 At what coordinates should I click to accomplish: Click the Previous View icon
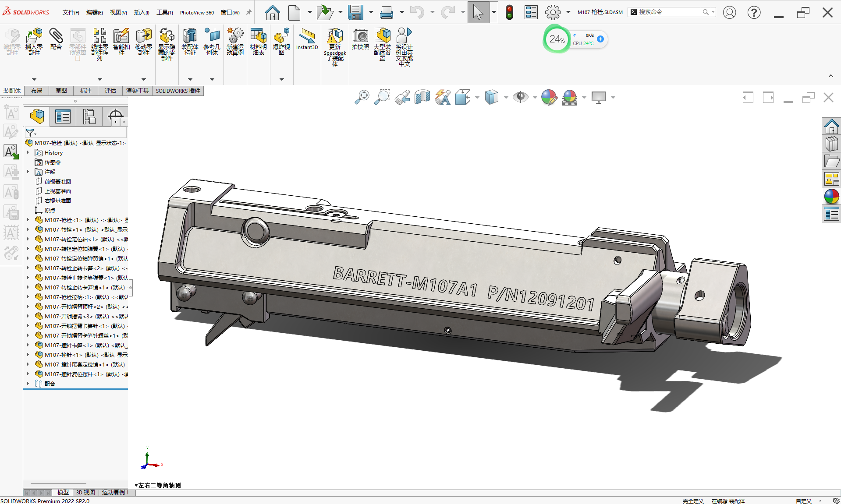click(x=402, y=97)
